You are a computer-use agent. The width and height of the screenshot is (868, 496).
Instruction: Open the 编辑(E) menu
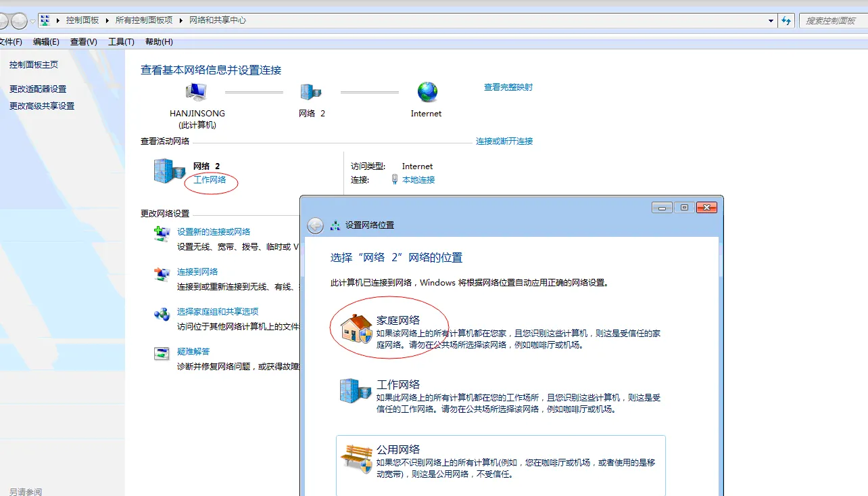coord(46,42)
